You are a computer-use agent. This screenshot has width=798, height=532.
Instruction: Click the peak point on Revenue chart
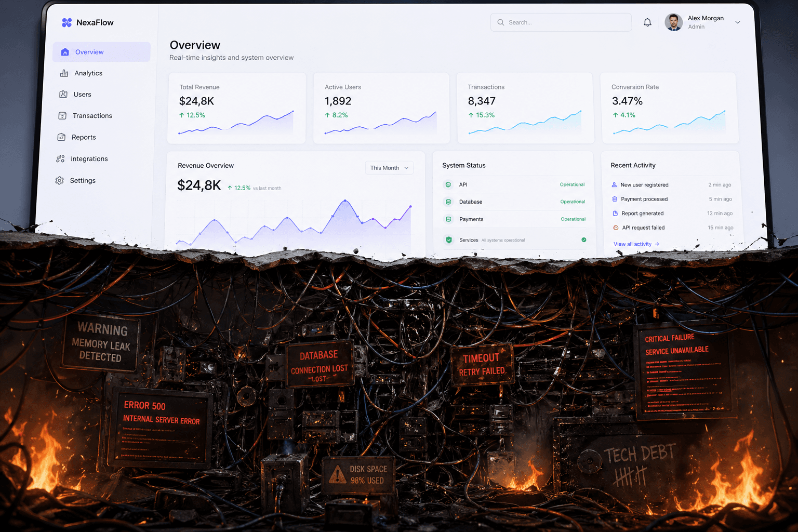pos(345,200)
